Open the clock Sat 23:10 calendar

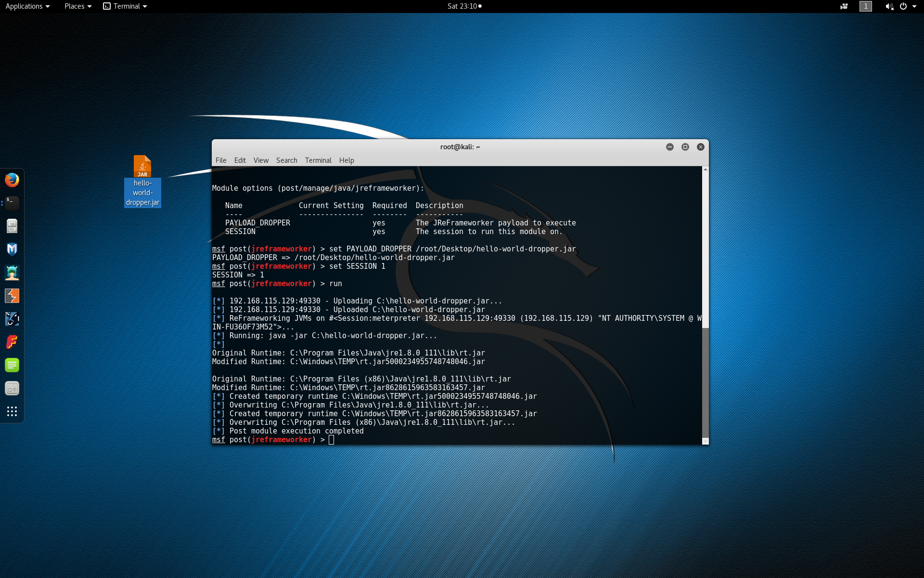point(464,6)
